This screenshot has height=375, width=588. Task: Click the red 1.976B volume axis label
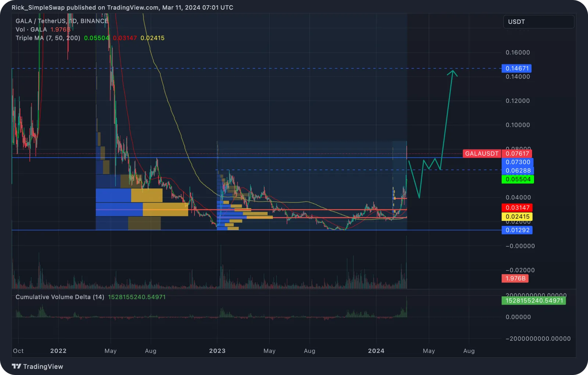(515, 278)
